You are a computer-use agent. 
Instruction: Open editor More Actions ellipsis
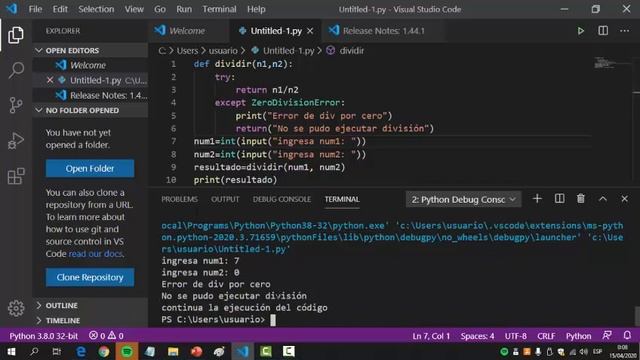[x=624, y=31]
